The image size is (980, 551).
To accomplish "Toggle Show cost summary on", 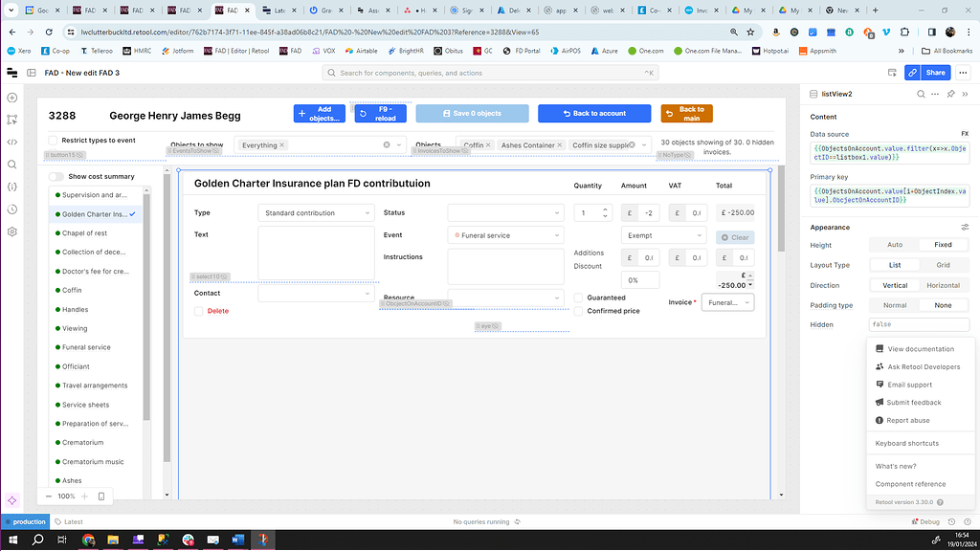I will (55, 176).
